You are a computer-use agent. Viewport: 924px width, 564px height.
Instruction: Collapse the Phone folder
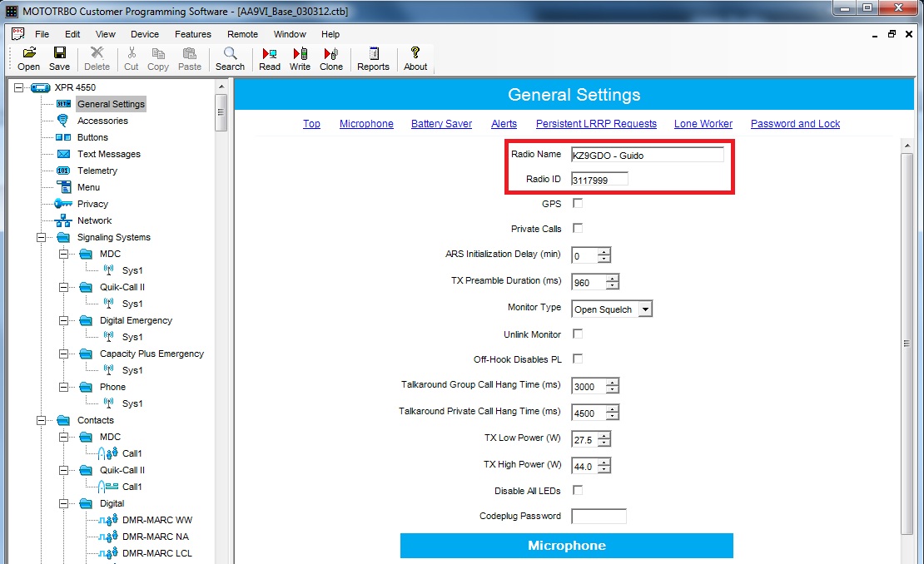(x=63, y=388)
